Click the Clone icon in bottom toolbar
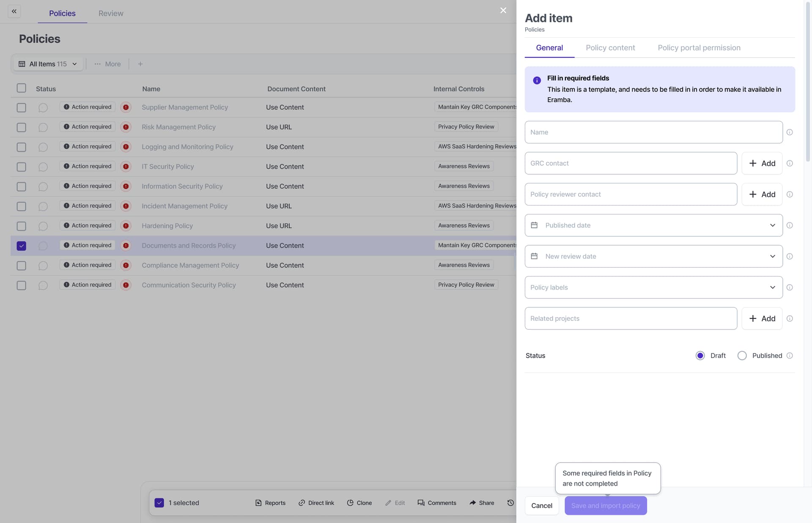Screen dimensions: 812x523 350,503
